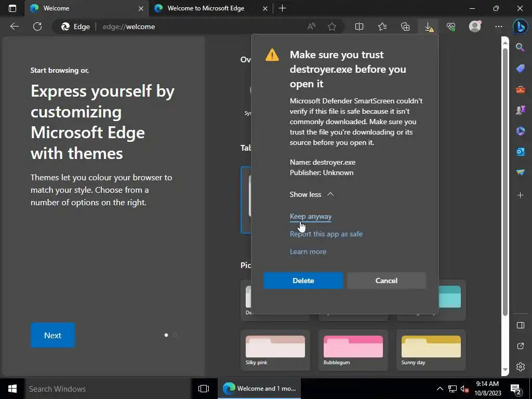Open sidebar Tools briefcase icon

(520, 89)
